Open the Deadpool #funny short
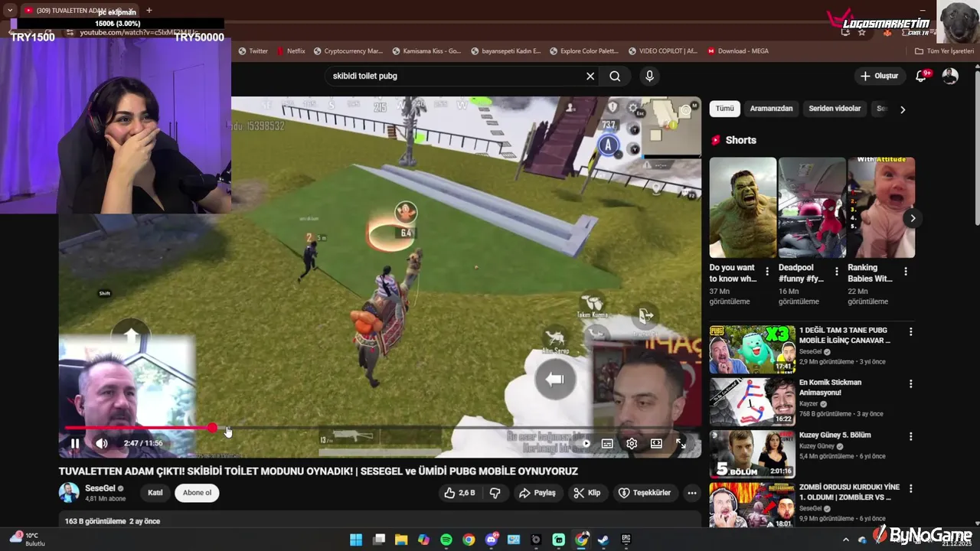 (x=812, y=207)
